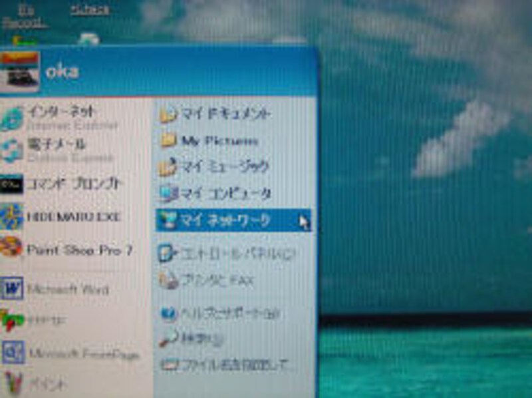Open プリンタと FAX
Viewport: 532px width, 398px height.
206,281
